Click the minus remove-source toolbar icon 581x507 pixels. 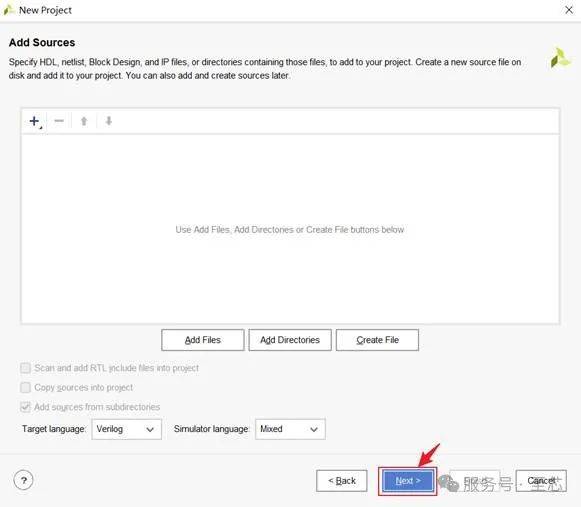click(x=59, y=121)
